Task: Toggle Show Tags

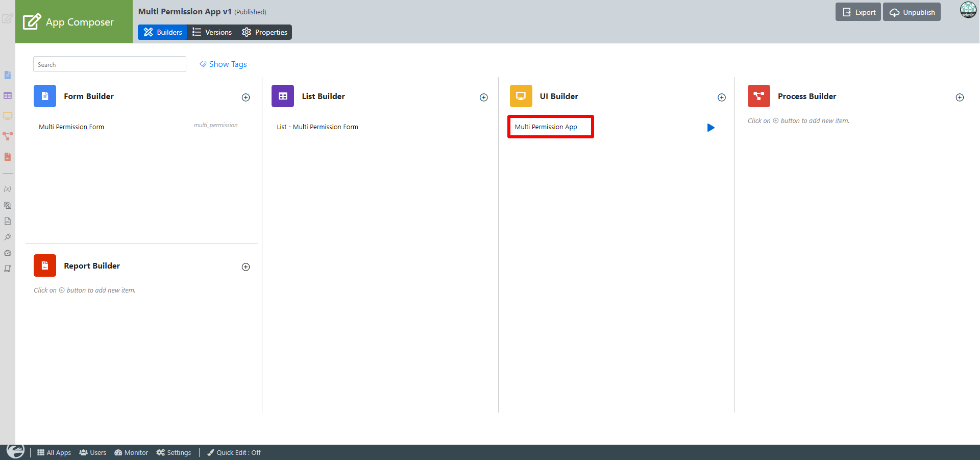Action: coord(223,64)
